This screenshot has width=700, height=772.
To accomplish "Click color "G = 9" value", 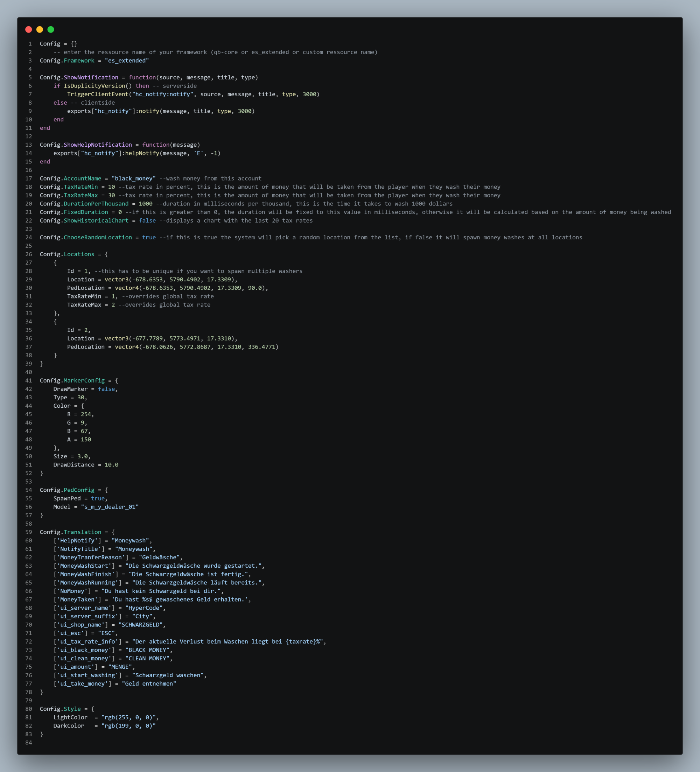I will 82,423.
